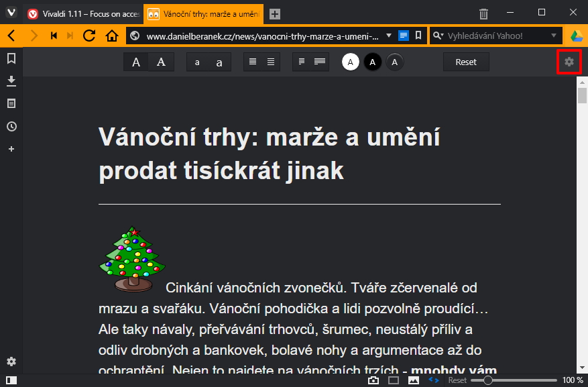Expand the search history dropdown arrow
The height and width of the screenshot is (387, 588).
pyautogui.click(x=554, y=36)
